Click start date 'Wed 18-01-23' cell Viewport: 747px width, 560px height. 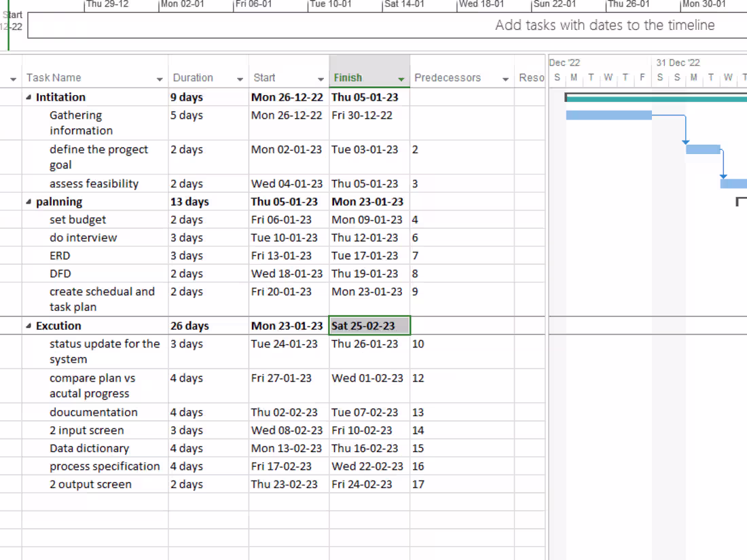pyautogui.click(x=289, y=274)
